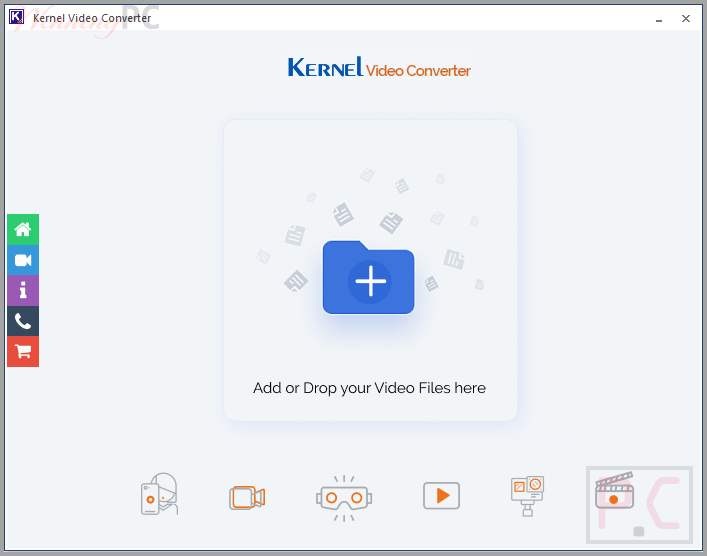The height and width of the screenshot is (556, 707).
Task: Minimize the Kernel Video Converter window
Action: coord(659,19)
